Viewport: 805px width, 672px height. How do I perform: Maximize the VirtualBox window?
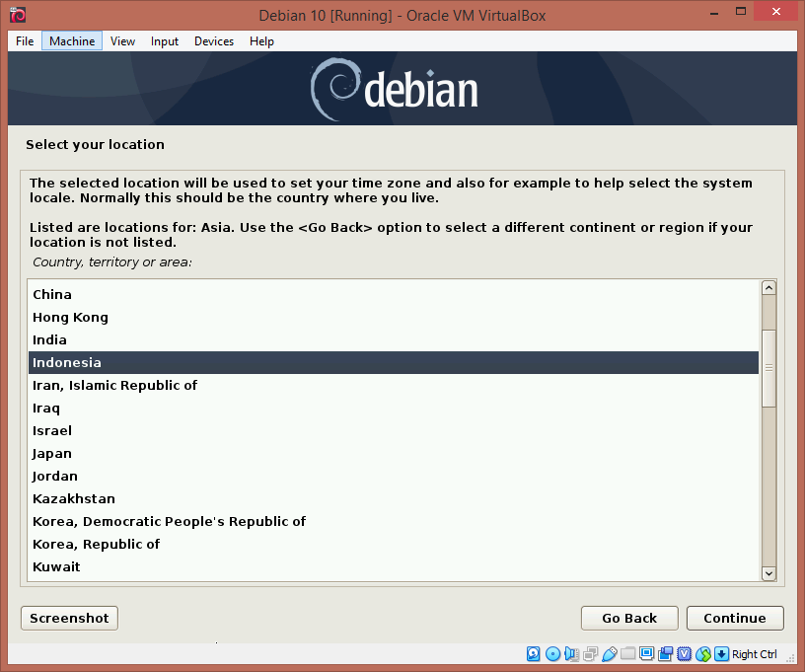(740, 12)
